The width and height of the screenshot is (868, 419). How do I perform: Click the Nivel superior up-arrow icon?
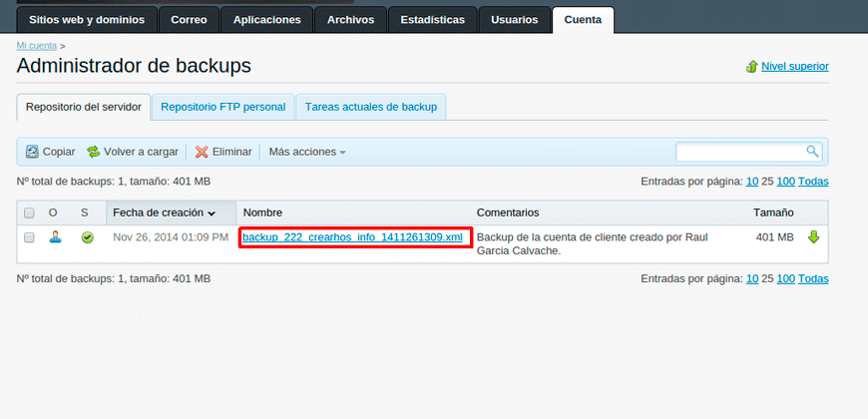coord(751,67)
